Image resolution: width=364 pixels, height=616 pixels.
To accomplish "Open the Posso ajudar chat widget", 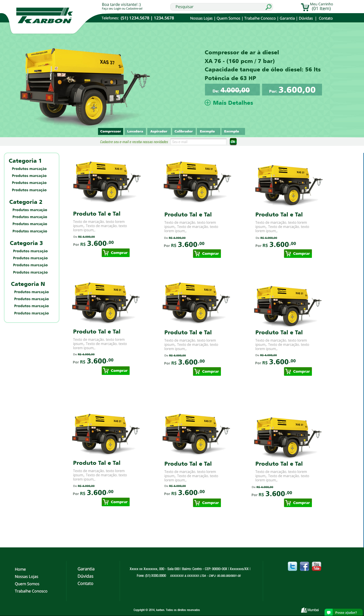I will (x=343, y=612).
